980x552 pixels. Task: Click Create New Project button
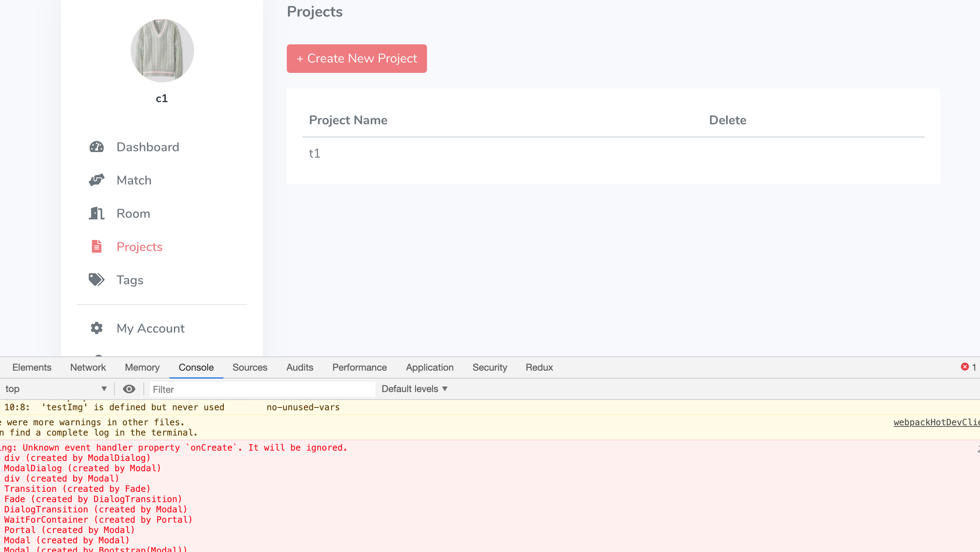[x=357, y=59]
